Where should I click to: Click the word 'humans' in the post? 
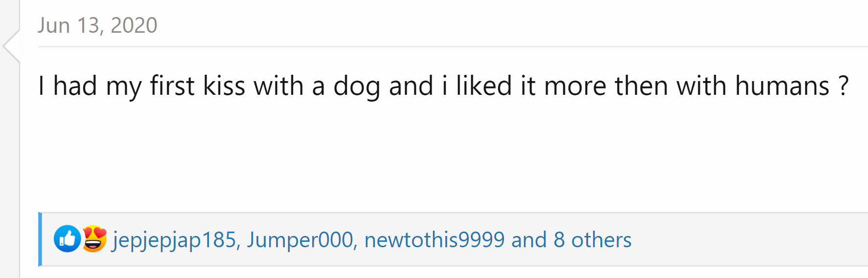(x=782, y=86)
